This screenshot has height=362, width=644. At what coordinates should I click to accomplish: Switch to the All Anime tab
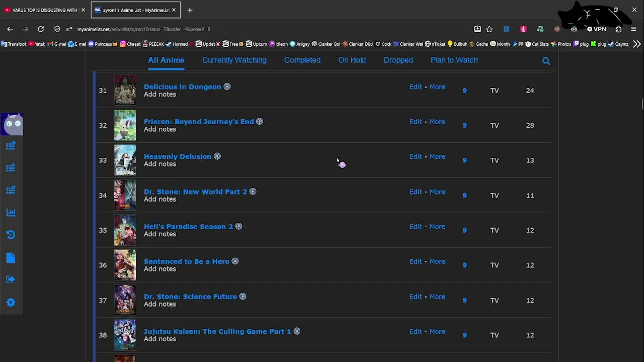(x=166, y=60)
